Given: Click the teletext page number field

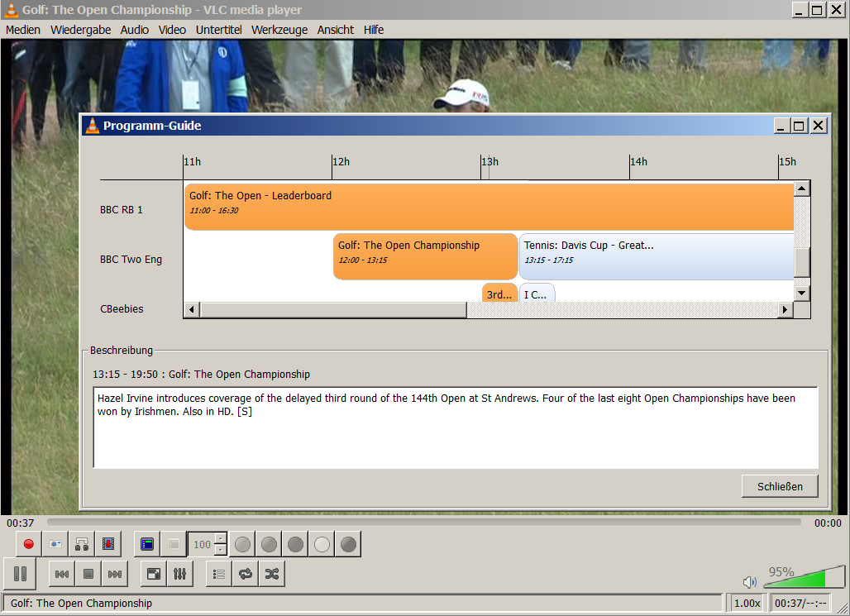Looking at the screenshot, I should tap(202, 544).
